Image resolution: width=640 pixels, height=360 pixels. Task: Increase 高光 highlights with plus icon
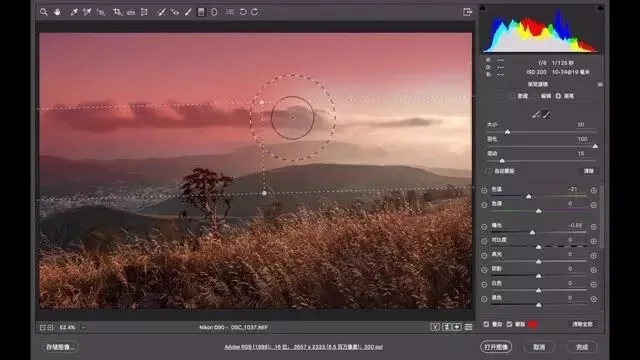pyautogui.click(x=593, y=256)
